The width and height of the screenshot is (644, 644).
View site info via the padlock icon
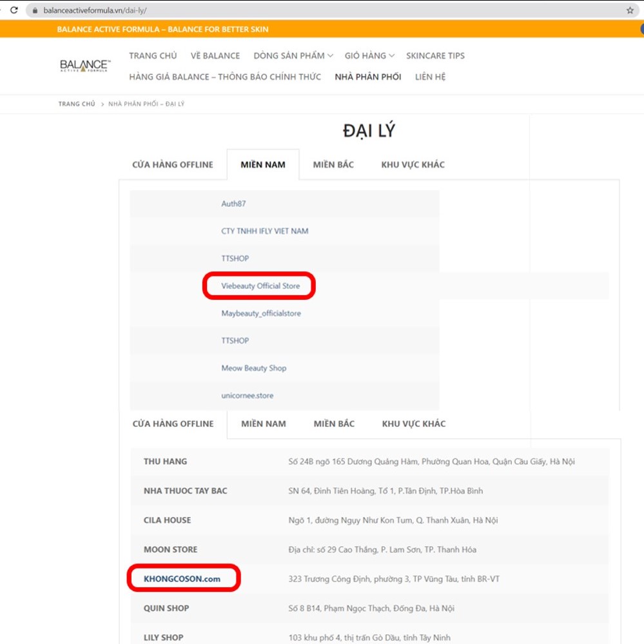point(35,11)
